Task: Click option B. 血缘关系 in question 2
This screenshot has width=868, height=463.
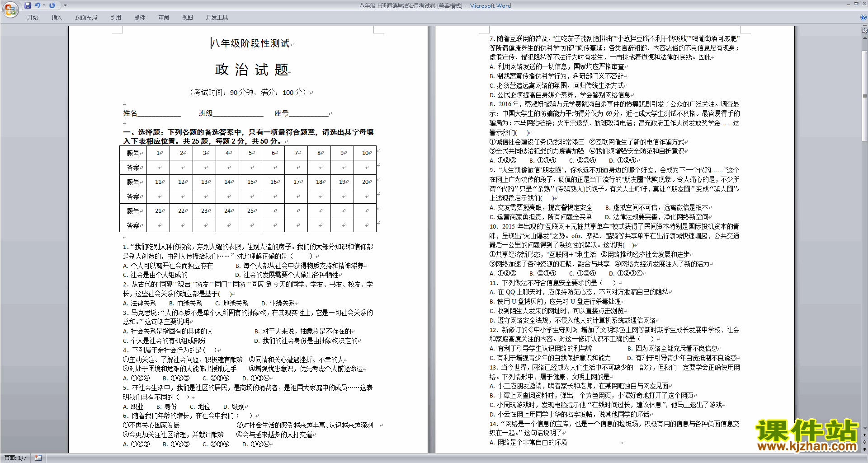Action: 185,304
